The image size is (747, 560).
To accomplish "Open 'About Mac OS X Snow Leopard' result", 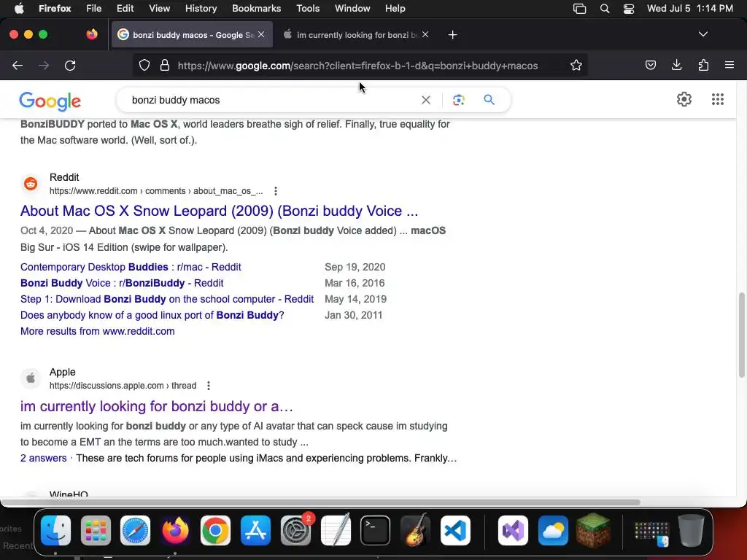I will 219,211.
